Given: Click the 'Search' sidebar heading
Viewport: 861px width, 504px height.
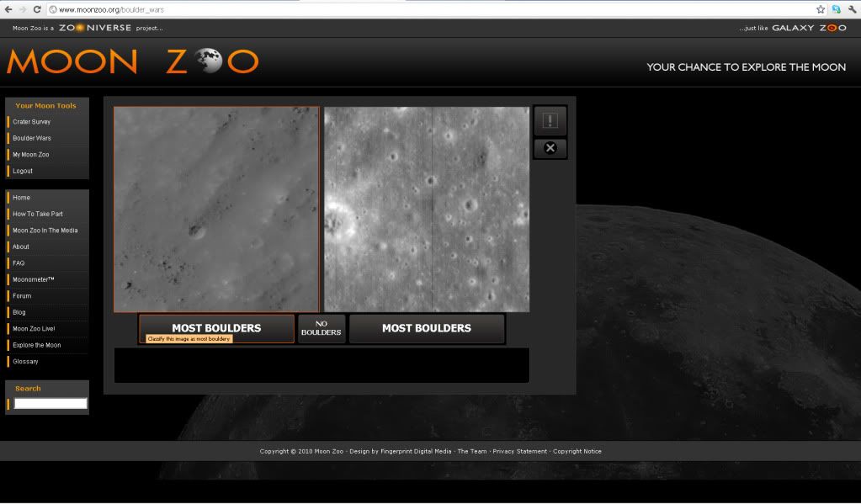Looking at the screenshot, I should coord(28,389).
